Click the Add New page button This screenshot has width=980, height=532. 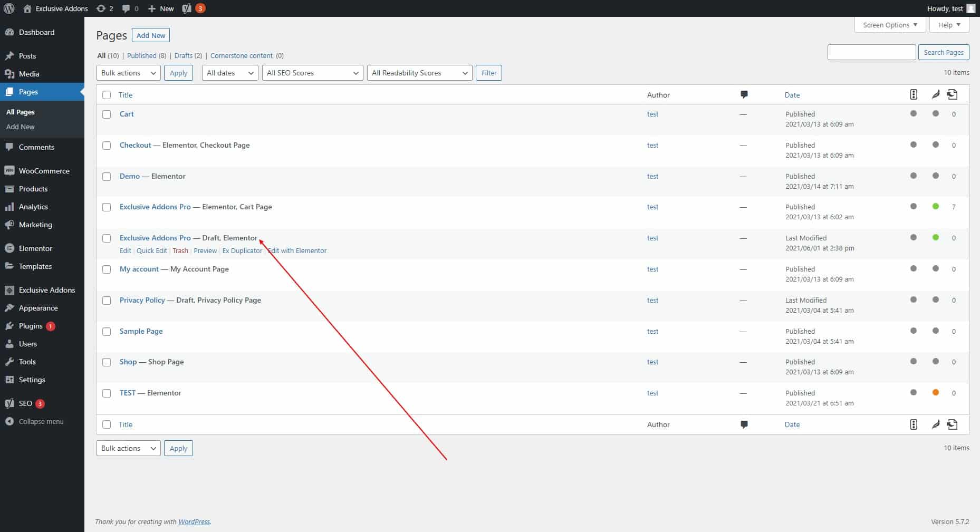pos(151,35)
